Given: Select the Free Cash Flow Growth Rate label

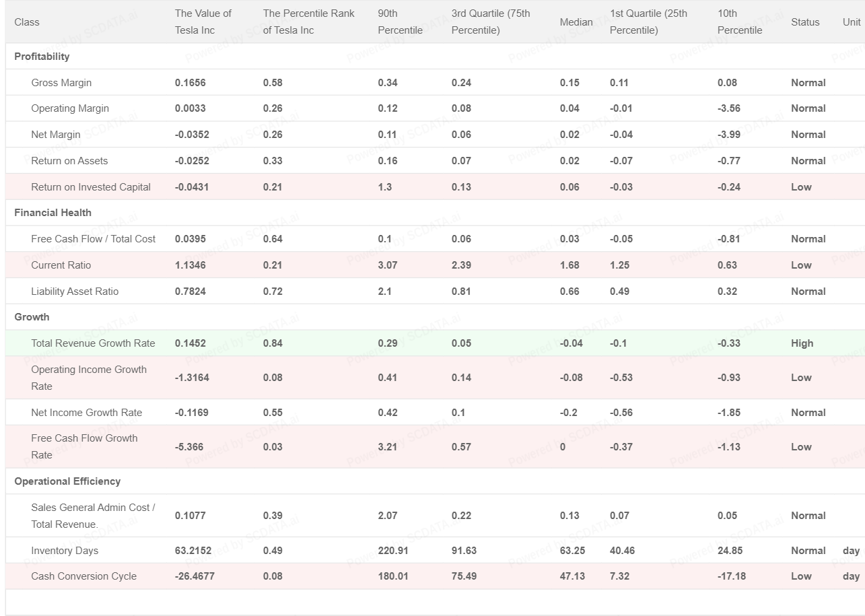Looking at the screenshot, I should pyautogui.click(x=84, y=446).
